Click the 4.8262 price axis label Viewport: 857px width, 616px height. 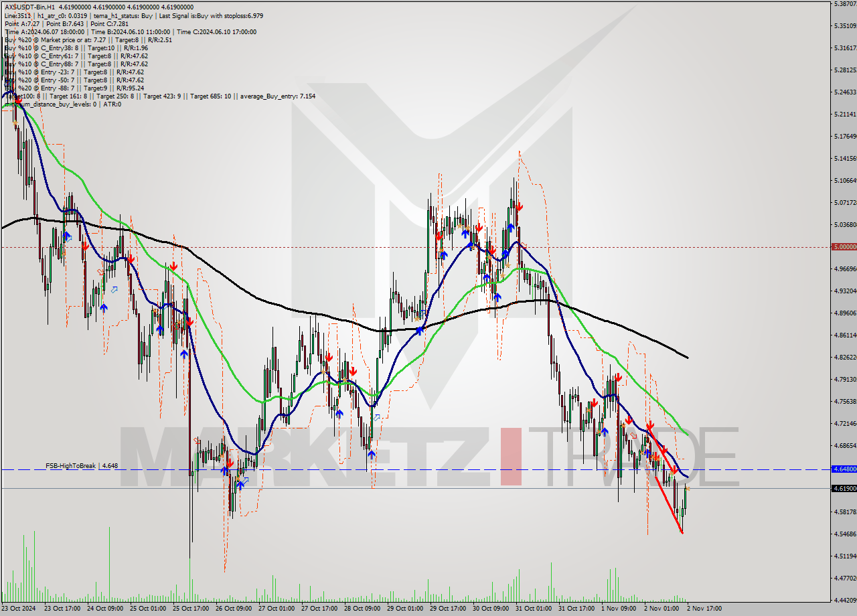click(x=845, y=357)
